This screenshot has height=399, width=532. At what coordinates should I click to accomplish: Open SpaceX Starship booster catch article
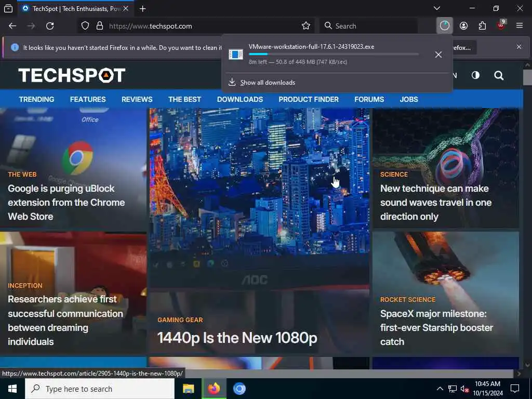click(x=436, y=327)
